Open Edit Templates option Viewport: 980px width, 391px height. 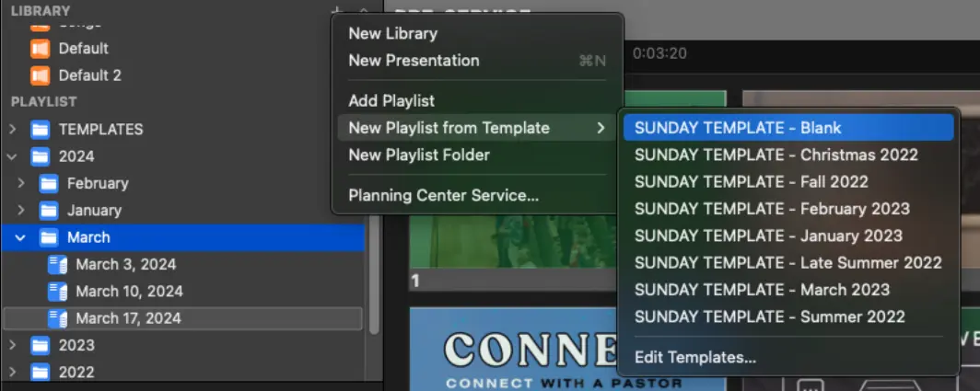click(x=695, y=357)
